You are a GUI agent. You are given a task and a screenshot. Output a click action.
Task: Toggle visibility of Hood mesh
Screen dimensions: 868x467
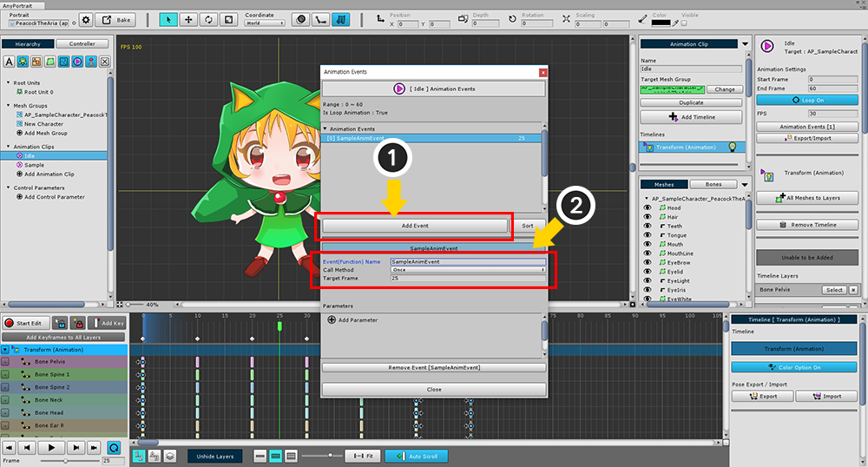coord(648,207)
